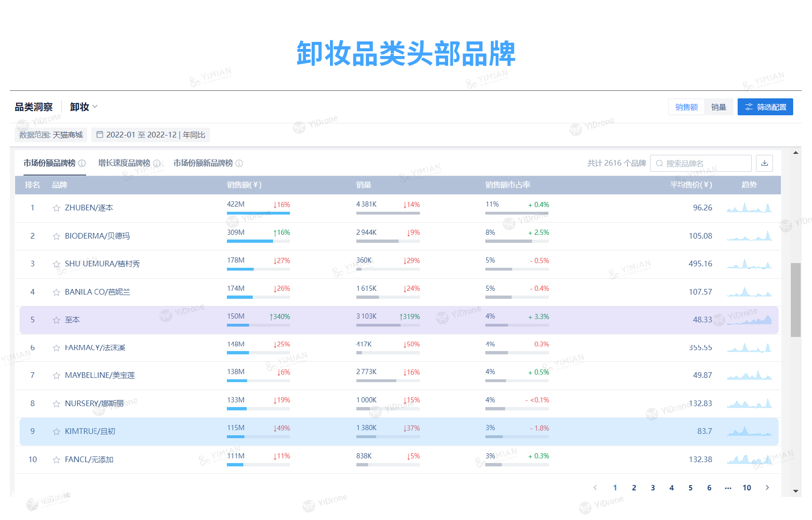The image size is (812, 520).
Task: Click the scrollbar up arrow
Action: point(796,152)
